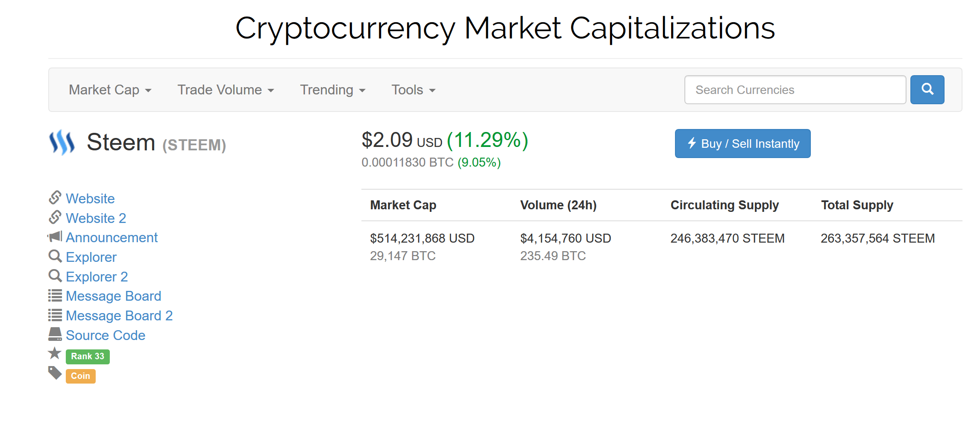Click the star icon beside Rank
The width and height of the screenshot is (980, 428).
[55, 354]
